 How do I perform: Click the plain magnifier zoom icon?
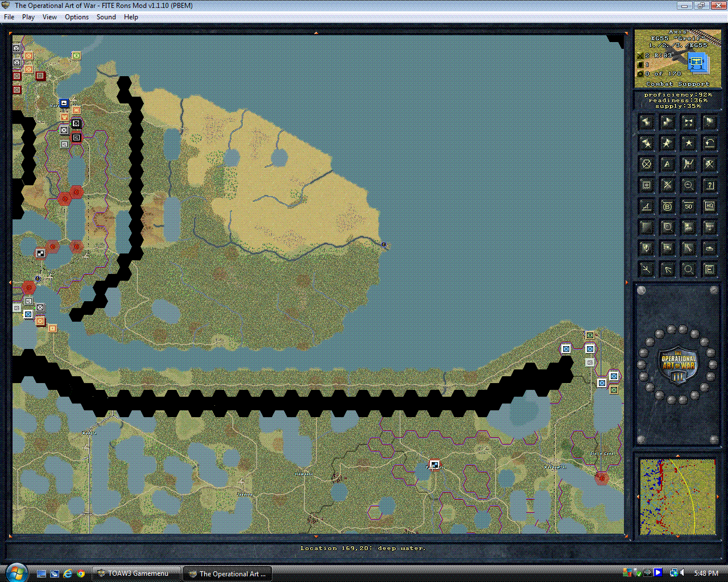[689, 269]
